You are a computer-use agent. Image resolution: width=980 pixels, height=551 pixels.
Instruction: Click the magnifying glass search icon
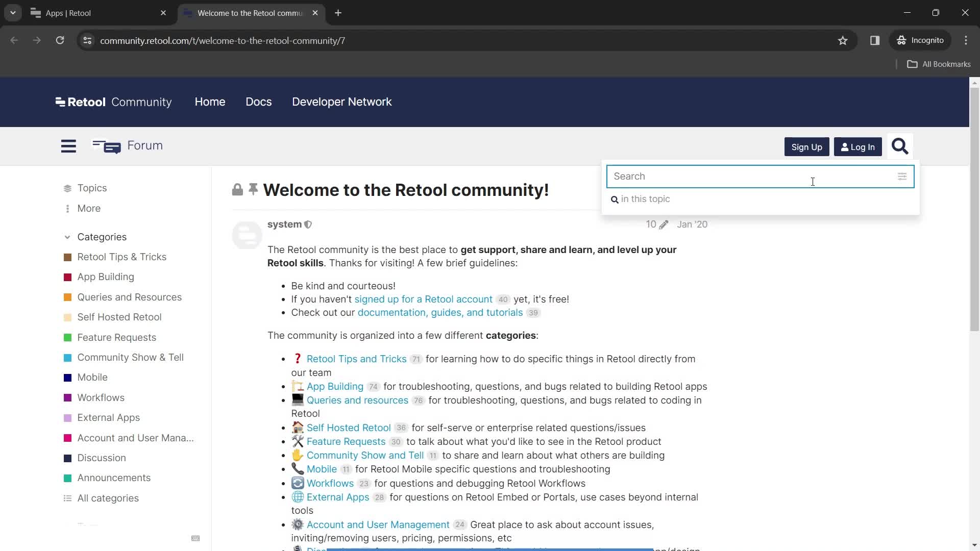900,146
